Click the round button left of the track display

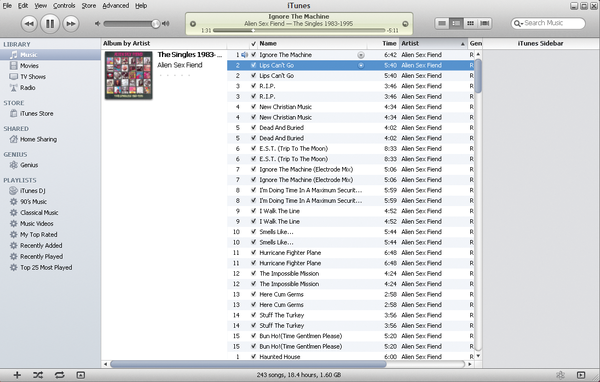[193, 24]
